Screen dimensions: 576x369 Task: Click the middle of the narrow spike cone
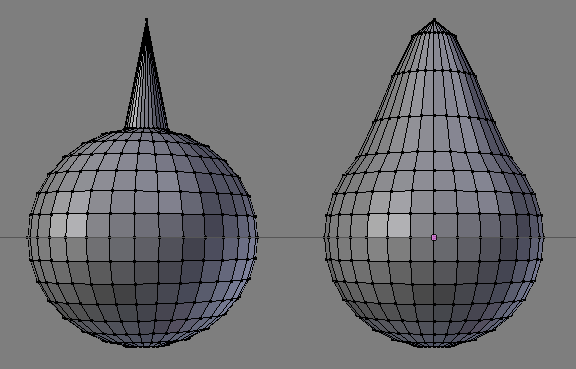[146, 81]
